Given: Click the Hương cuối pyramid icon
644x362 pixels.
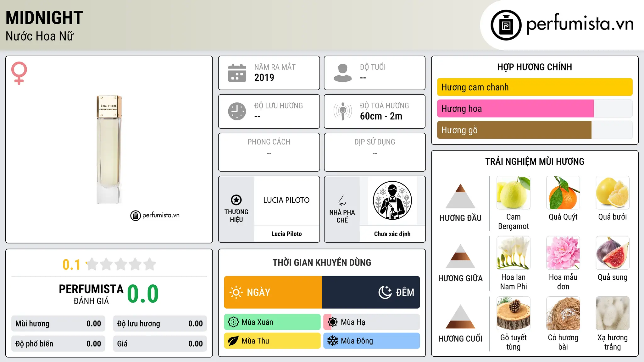Looking at the screenshot, I should 460,316.
